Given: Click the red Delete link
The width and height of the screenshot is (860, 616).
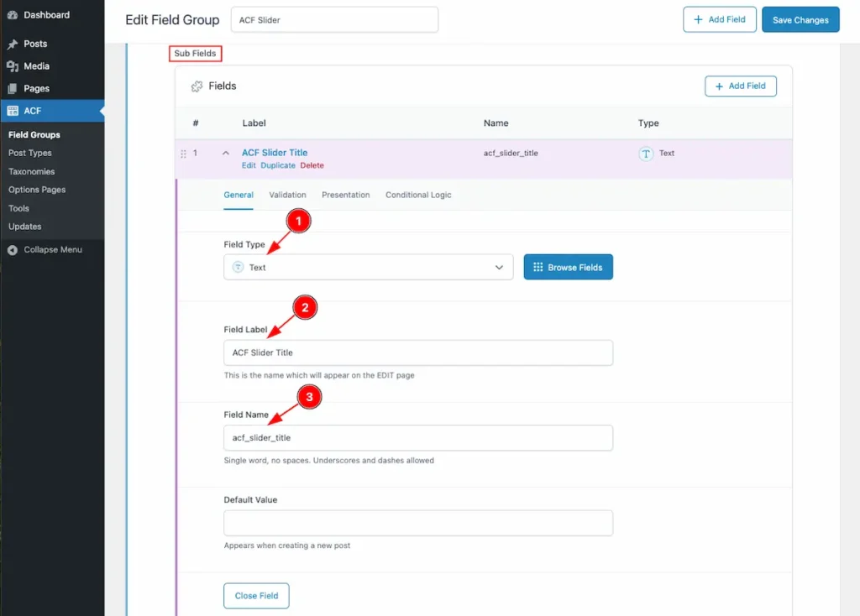Looking at the screenshot, I should pos(312,165).
